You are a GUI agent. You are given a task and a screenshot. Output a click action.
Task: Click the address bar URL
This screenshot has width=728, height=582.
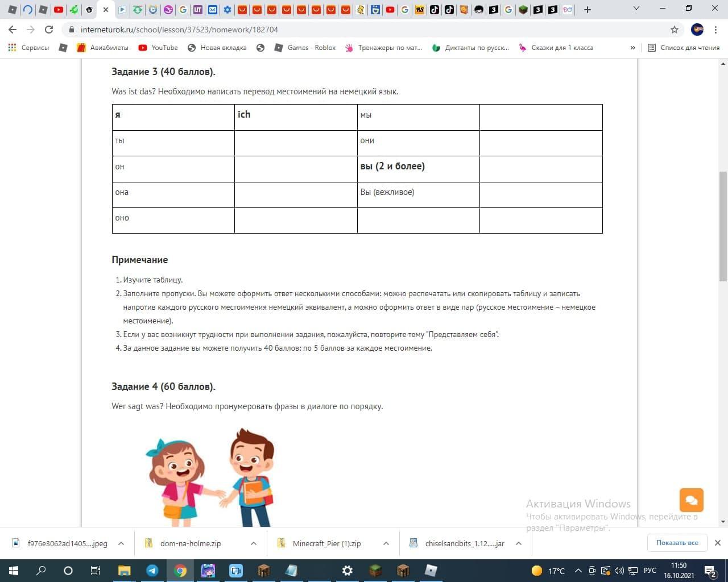pos(179,30)
